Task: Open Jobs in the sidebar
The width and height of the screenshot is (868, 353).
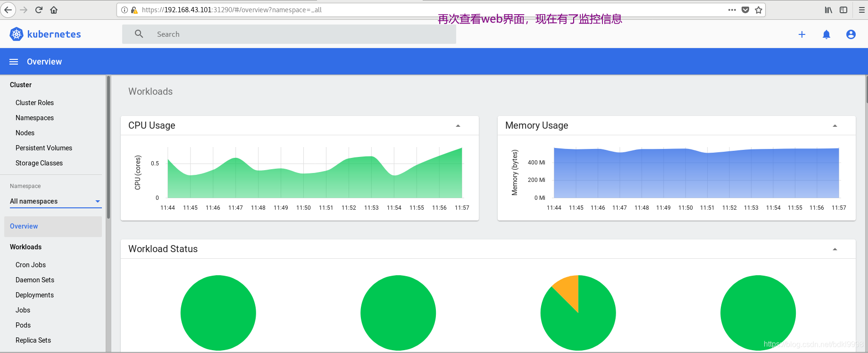Action: pyautogui.click(x=23, y=310)
